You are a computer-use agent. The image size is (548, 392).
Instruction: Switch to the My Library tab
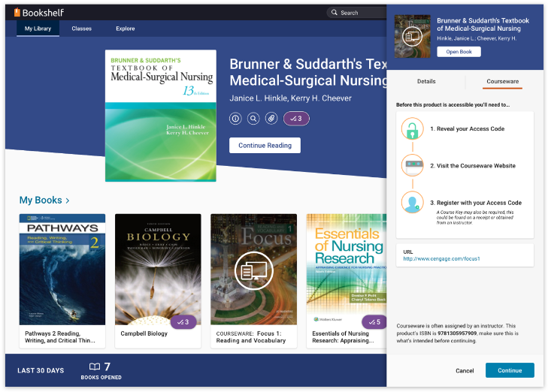click(x=38, y=29)
